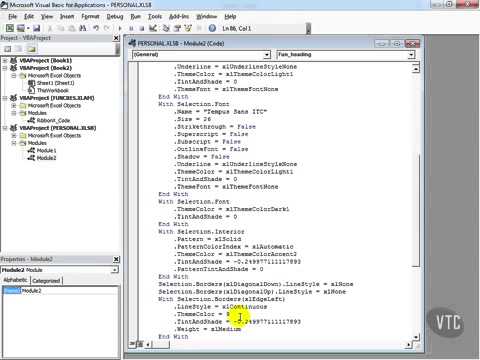Open the Add-Ins menu
This screenshot has width=480, height=360.
click(x=179, y=16)
